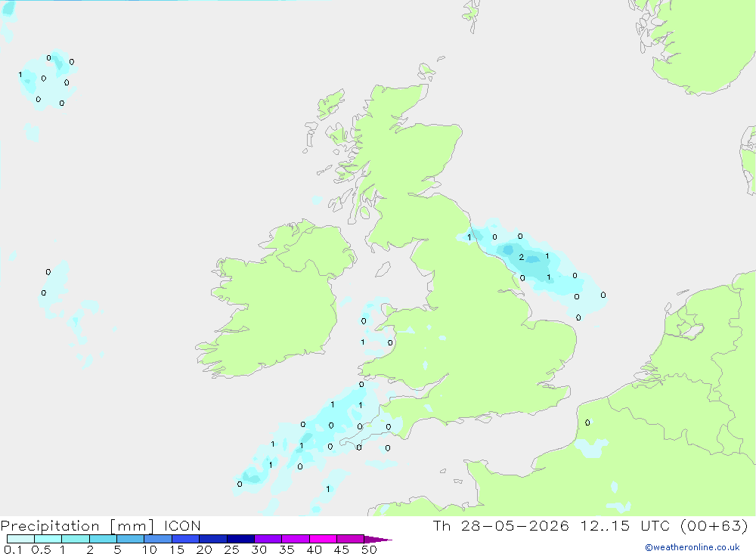Viewport: 756px width, 554px height.
Task: Pick the 20–25 mm dark blue swatch
Action: 213,539
